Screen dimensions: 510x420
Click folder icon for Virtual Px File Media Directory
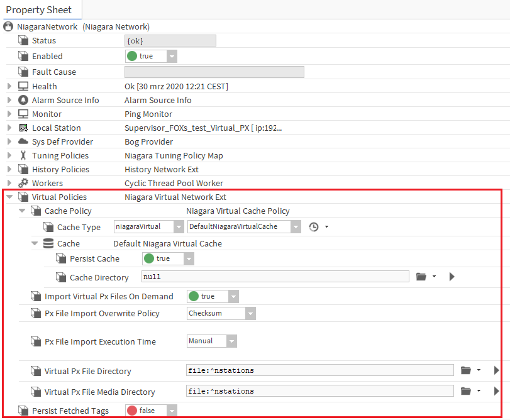pyautogui.click(x=466, y=391)
